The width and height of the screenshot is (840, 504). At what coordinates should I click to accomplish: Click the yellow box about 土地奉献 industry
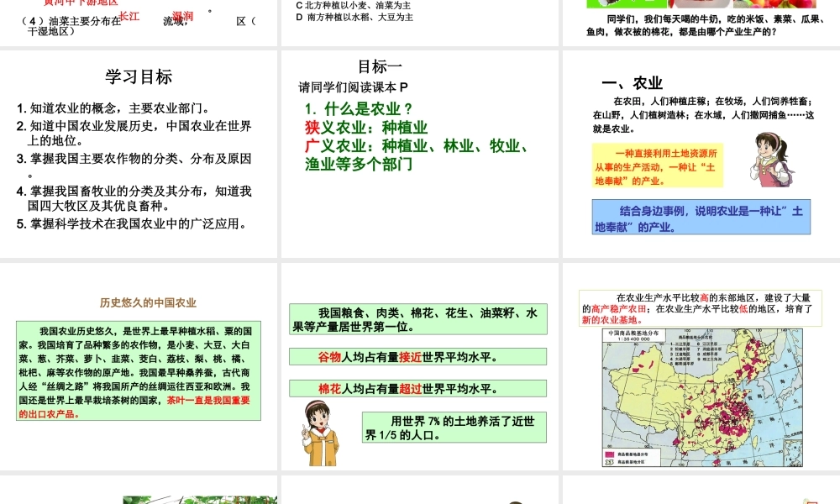(x=658, y=165)
